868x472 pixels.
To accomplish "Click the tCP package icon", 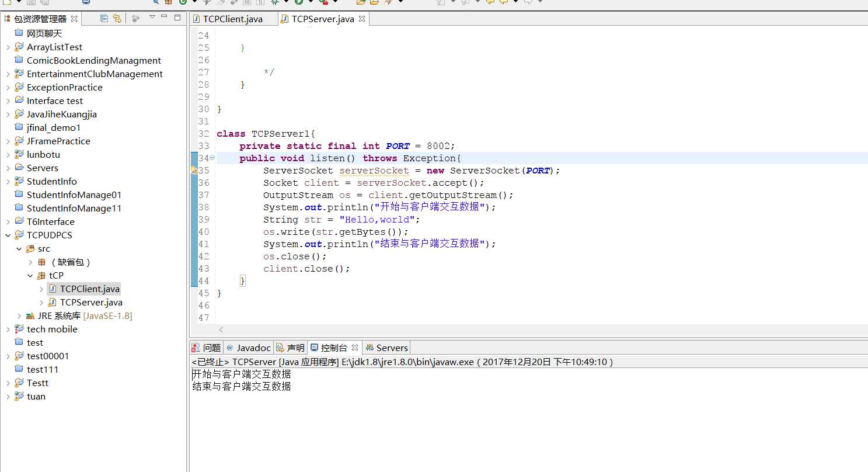I will pyautogui.click(x=41, y=275).
